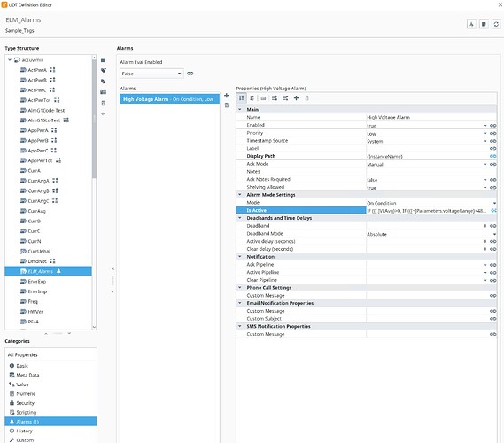Click binding icon for Is Active expression
504x443 pixels.
pos(493,210)
